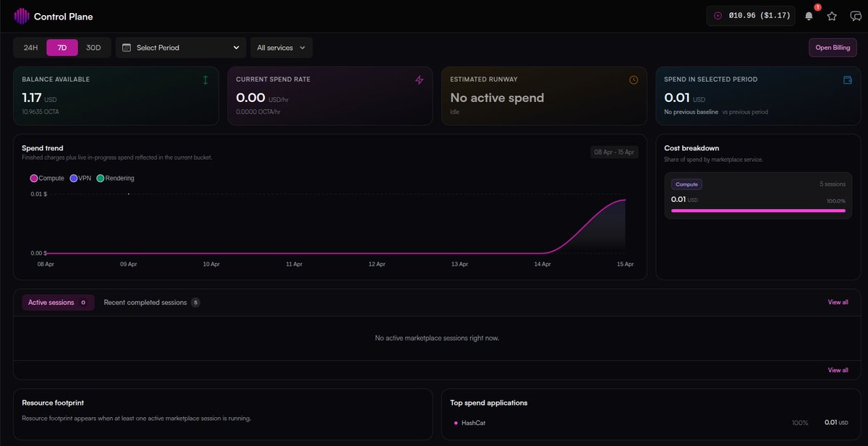Screen dimensions: 868x446
Task: Click the 10.9635 OCTA balance text
Action: pyautogui.click(x=40, y=113)
